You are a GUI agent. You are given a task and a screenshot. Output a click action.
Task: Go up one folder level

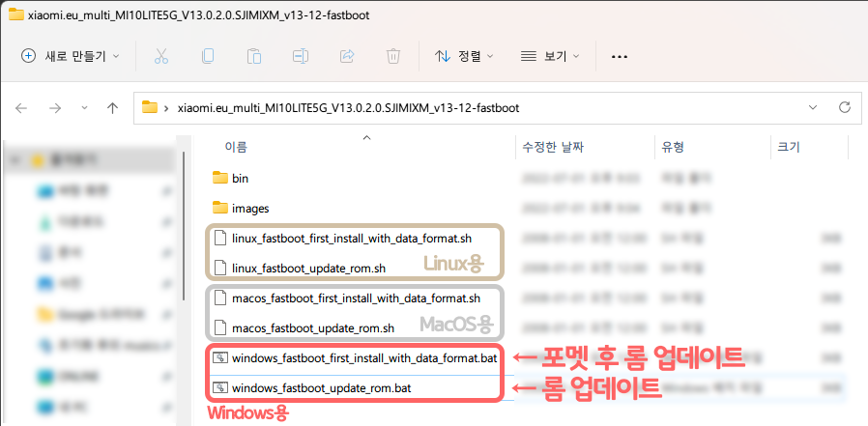click(x=113, y=108)
